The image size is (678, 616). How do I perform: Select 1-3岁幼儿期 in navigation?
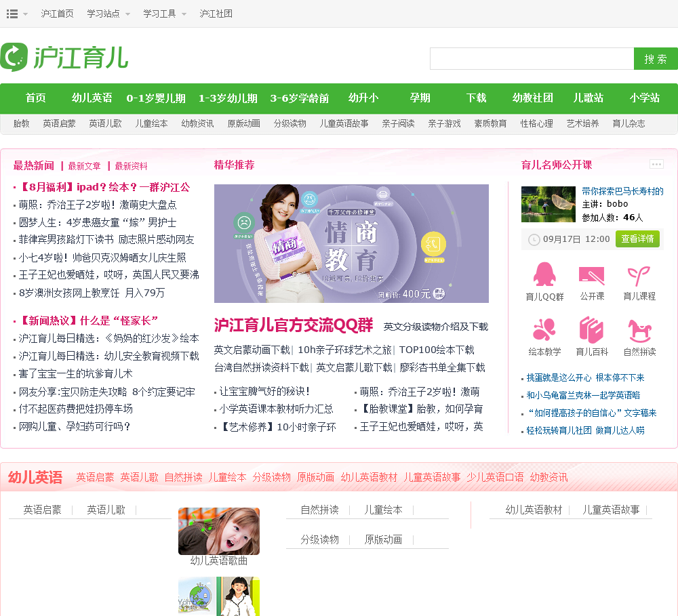[228, 98]
